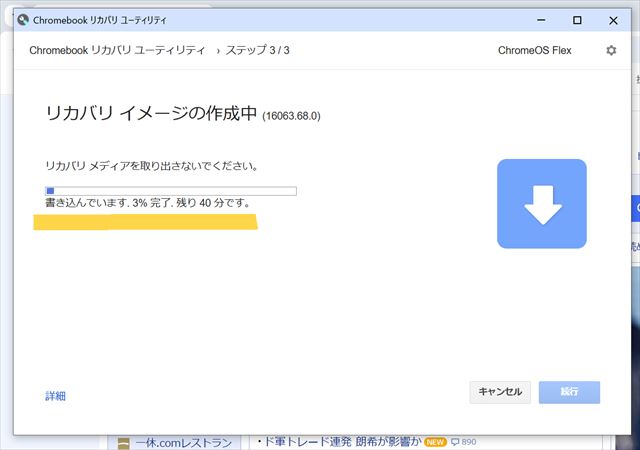Viewport: 640px width, 450px height.
Task: Maximize the Recovery Utility window
Action: (x=577, y=20)
